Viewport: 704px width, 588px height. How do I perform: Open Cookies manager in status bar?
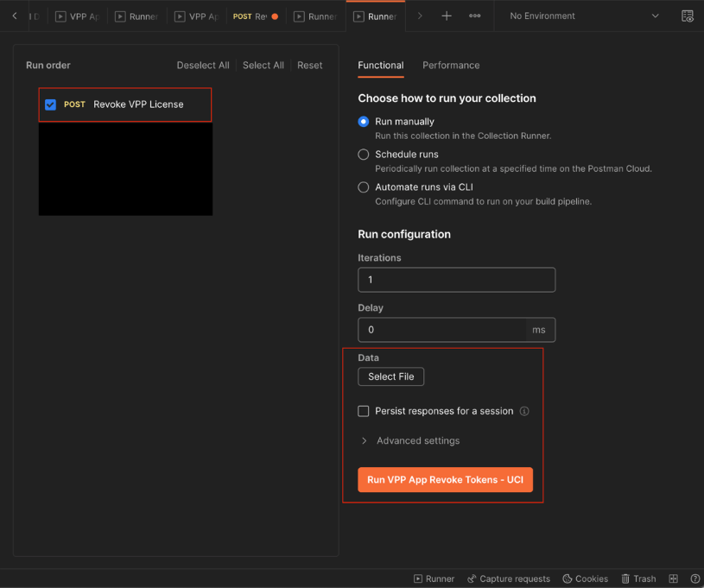(x=585, y=579)
